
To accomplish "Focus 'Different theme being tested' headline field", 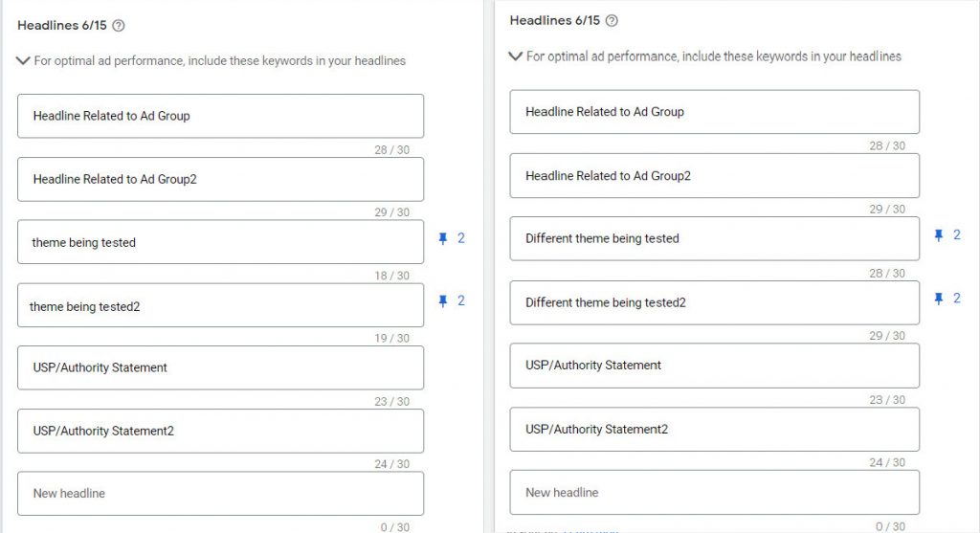I will (x=714, y=238).
